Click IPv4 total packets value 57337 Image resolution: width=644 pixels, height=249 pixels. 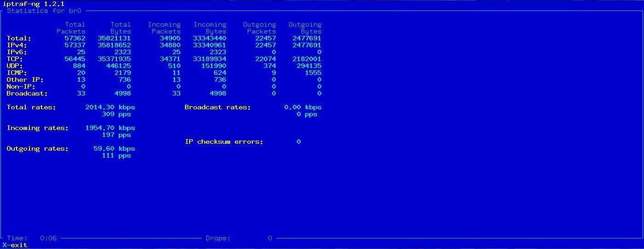(x=75, y=45)
